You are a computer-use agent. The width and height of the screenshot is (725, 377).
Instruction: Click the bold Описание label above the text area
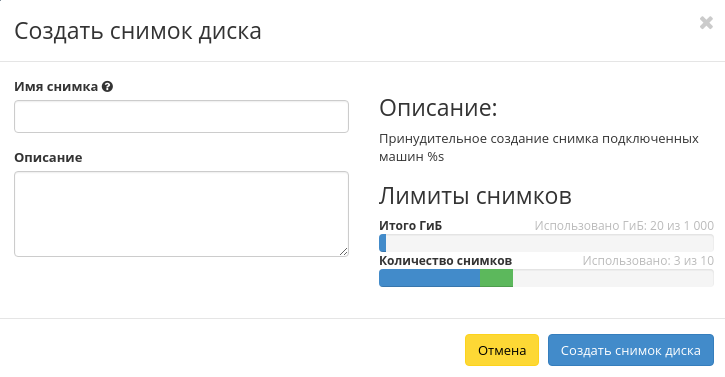[x=48, y=157]
